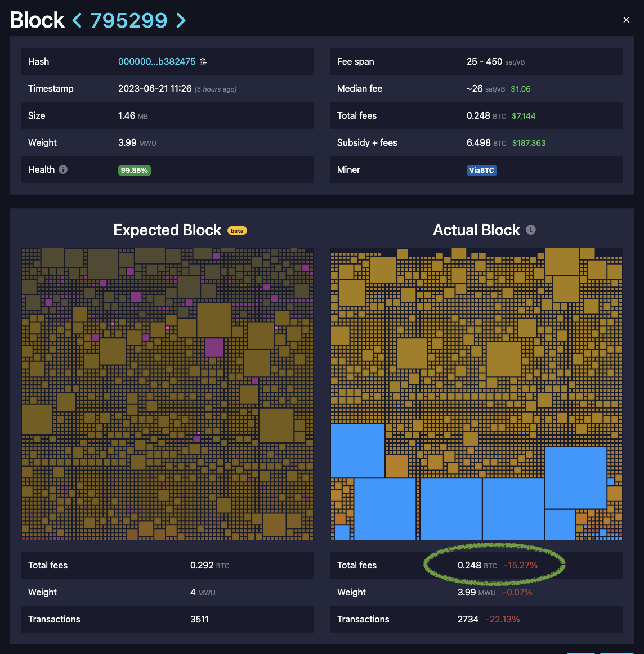The image size is (644, 654).
Task: Go to the previous block arrow
Action: pos(77,20)
